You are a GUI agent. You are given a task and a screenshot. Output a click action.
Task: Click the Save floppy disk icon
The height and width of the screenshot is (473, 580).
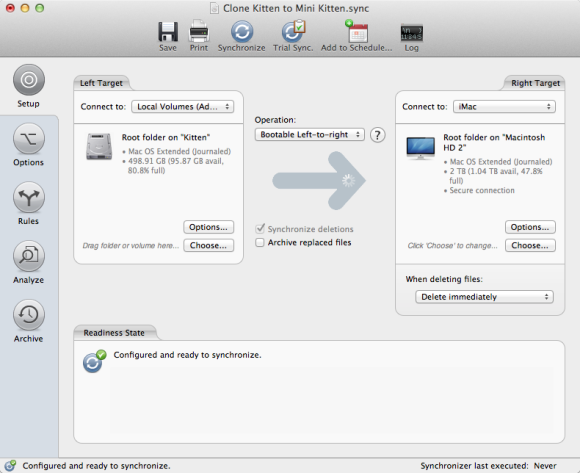pos(168,32)
